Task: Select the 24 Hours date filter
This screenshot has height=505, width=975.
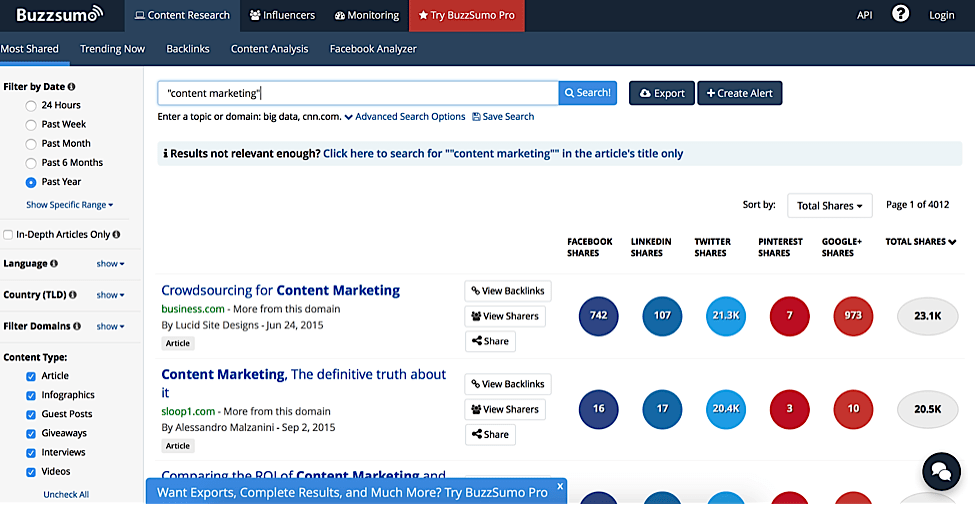Action: pos(30,106)
